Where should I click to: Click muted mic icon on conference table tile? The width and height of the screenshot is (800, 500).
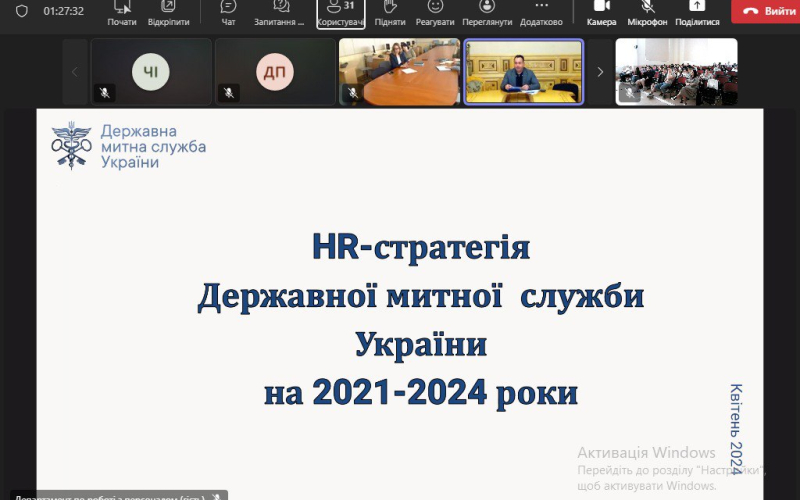353,93
